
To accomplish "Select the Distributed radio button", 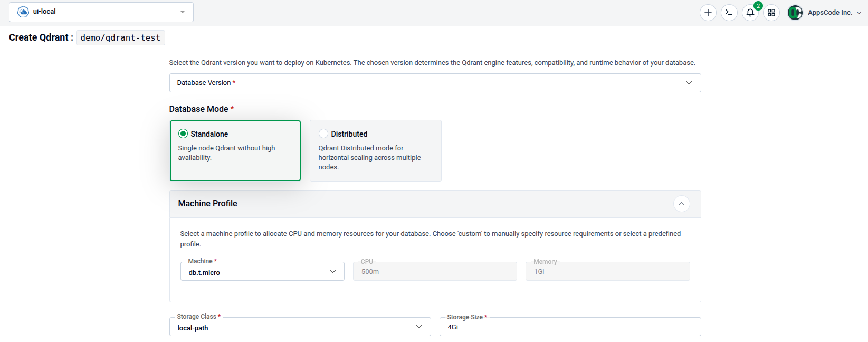I will click(323, 134).
